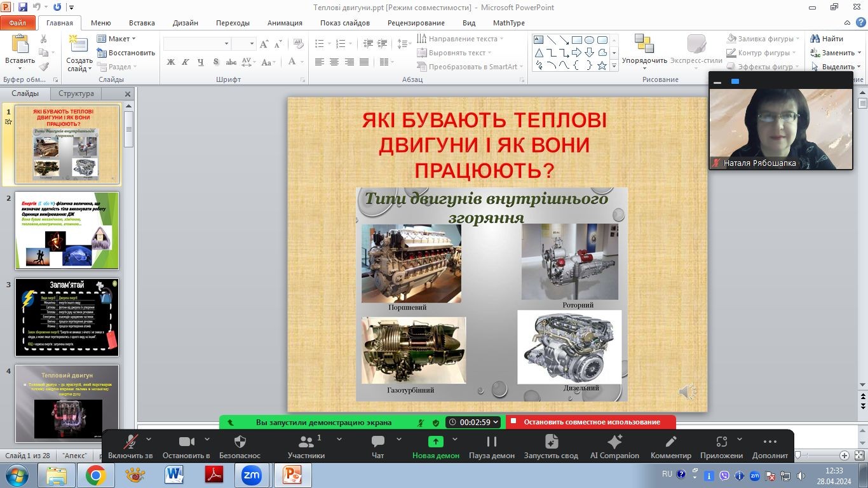The image size is (868, 488).
Task: Select slide 3 thumbnail Запам'ятай
Action: pyautogui.click(x=67, y=317)
